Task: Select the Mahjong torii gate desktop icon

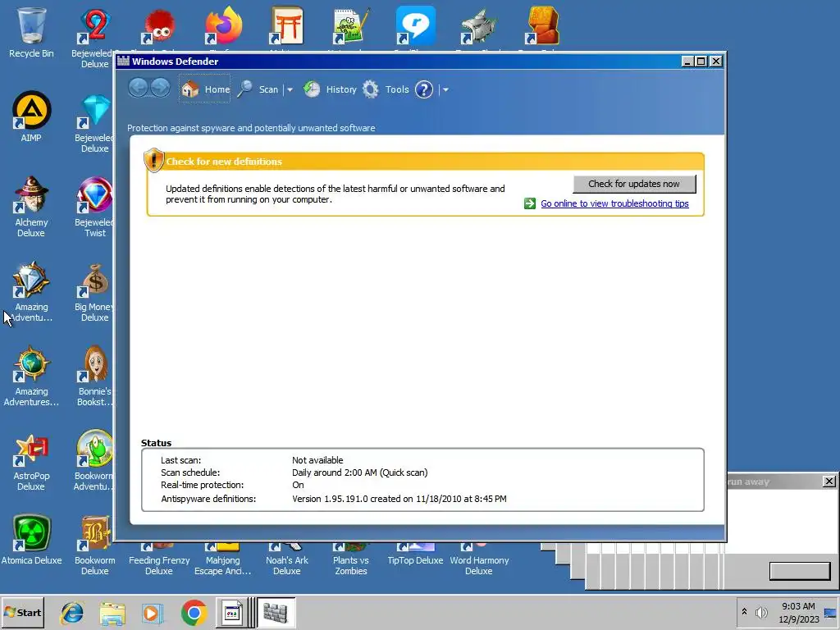Action: point(286,25)
